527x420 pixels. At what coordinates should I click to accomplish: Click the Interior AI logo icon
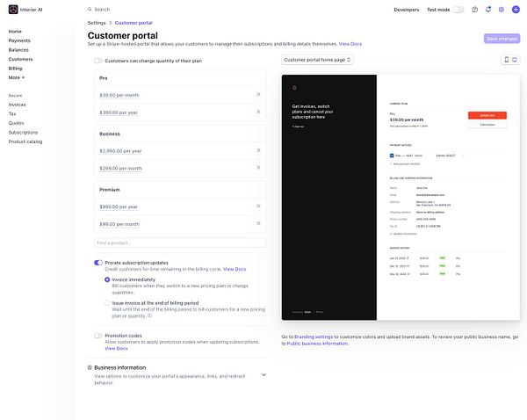click(x=13, y=10)
